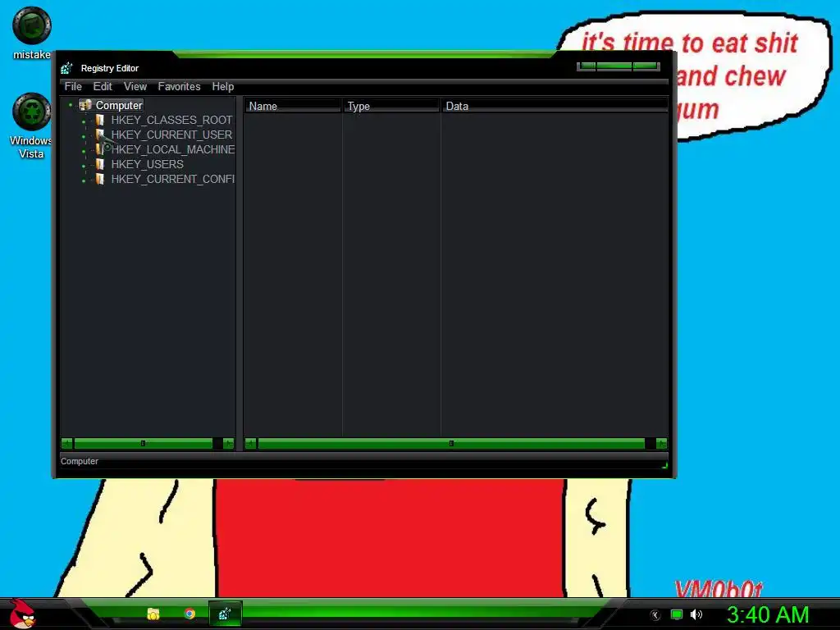Viewport: 840px width, 630px height.
Task: Click tree pane scroll right arrow
Action: click(229, 444)
